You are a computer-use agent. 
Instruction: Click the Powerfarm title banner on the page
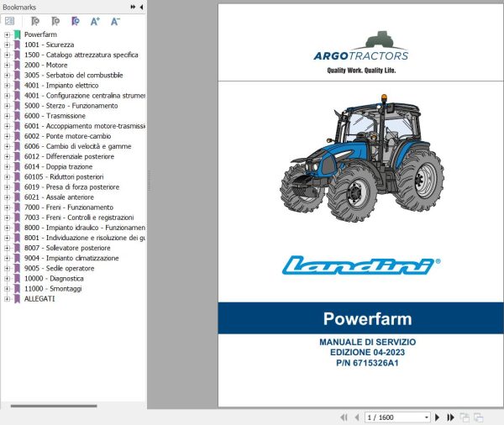360,318
